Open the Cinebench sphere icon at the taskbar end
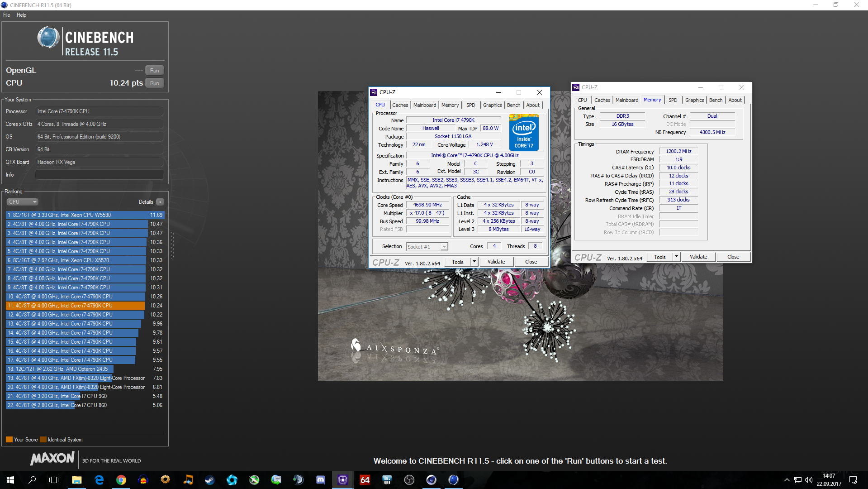Viewport: 868px width, 489px height. [x=453, y=479]
